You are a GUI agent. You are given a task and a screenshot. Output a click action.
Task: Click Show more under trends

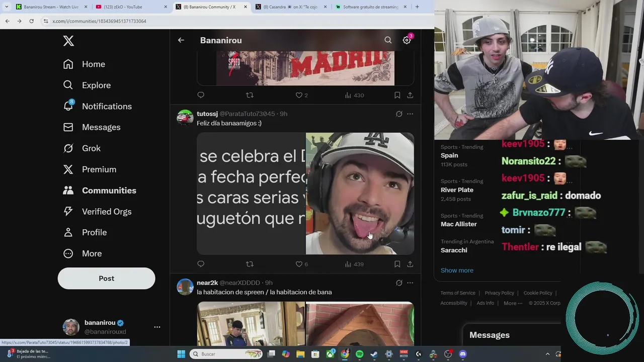457,270
